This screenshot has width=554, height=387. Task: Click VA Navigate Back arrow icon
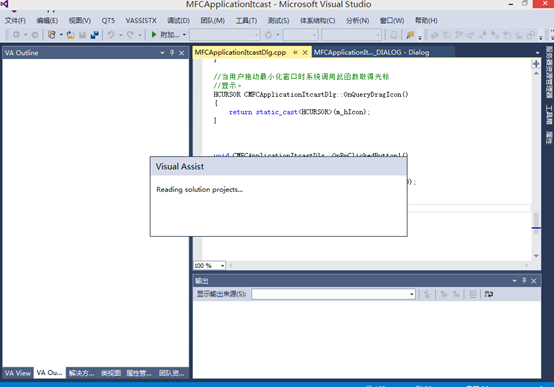pyautogui.click(x=483, y=35)
